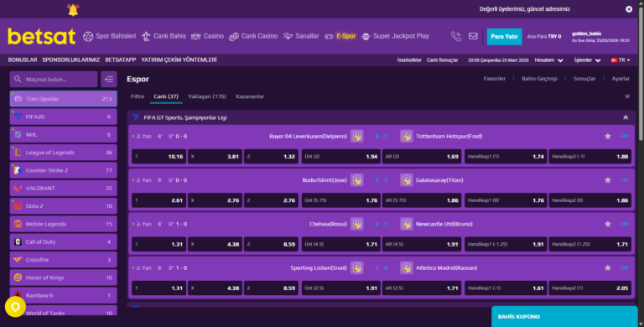
Task: Select Handikap2 (1) odds 2.05
Action: [x=590, y=288]
